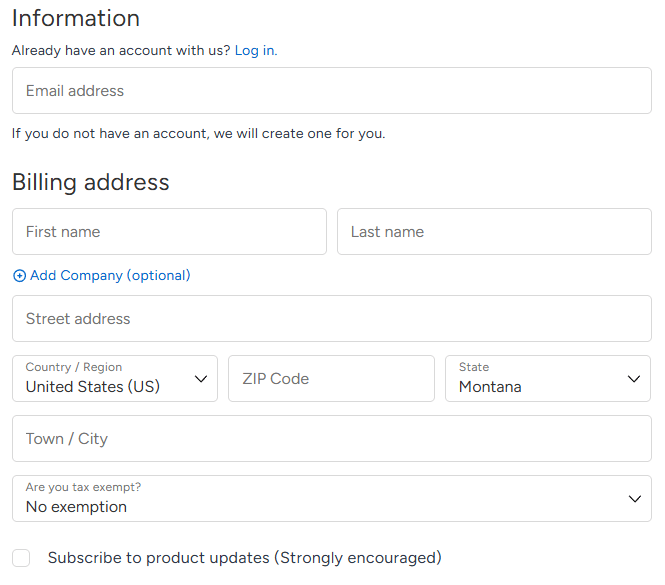Click the chevron arrow in tax exempt field
This screenshot has width=665, height=585.
pos(633,499)
